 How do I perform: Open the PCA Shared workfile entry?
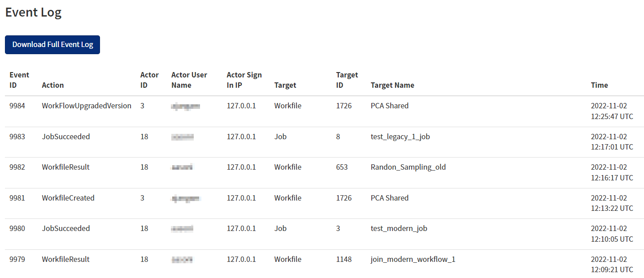click(389, 106)
